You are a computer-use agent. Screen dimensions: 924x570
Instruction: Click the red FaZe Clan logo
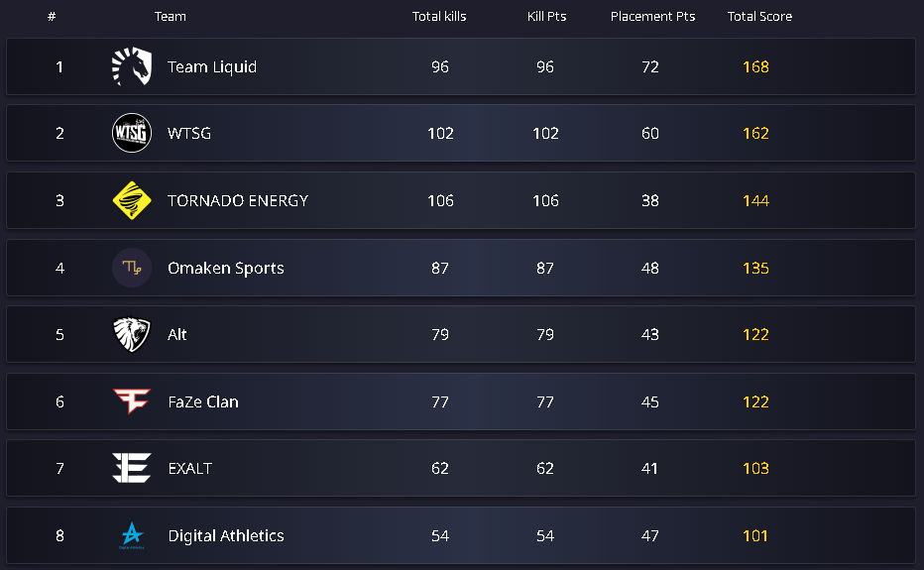point(131,401)
